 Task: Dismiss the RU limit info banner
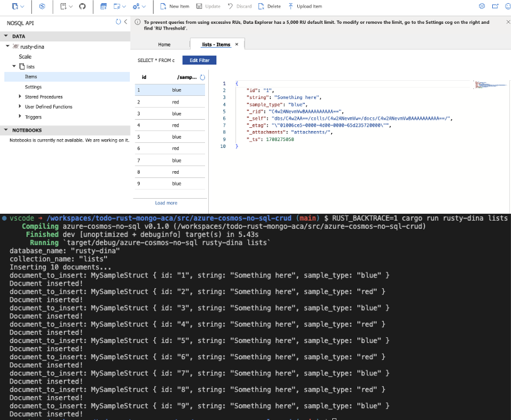pos(508,22)
